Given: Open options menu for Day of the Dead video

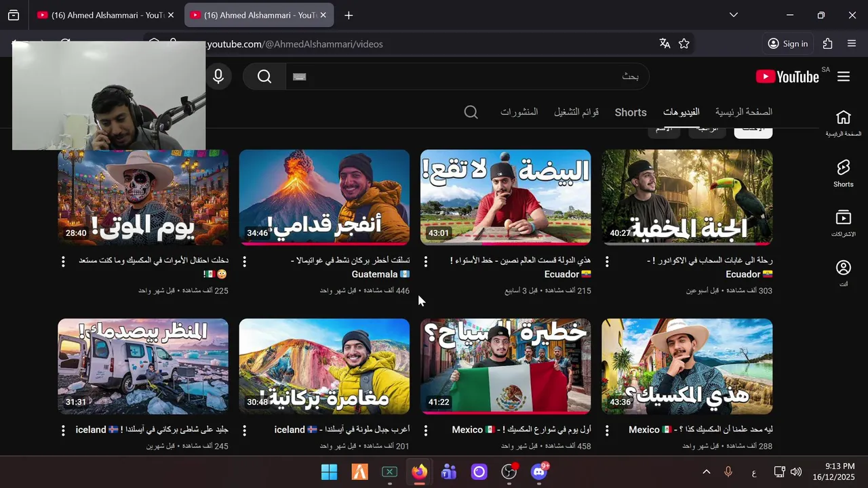Looking at the screenshot, I should coord(63,261).
